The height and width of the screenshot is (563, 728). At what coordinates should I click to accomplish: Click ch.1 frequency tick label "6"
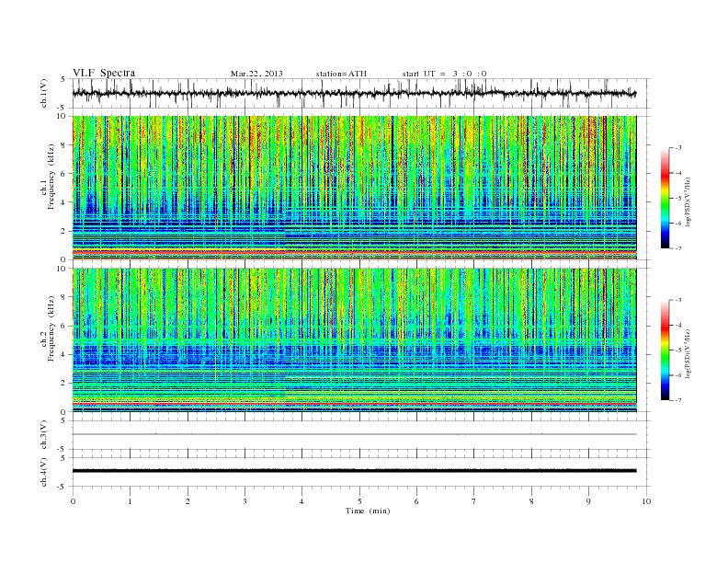(64, 174)
